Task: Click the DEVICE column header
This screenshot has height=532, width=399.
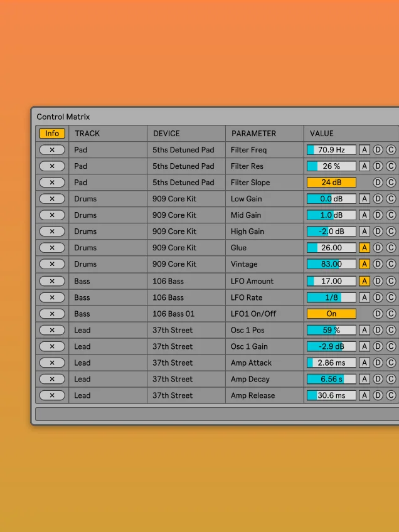Action: (x=166, y=134)
